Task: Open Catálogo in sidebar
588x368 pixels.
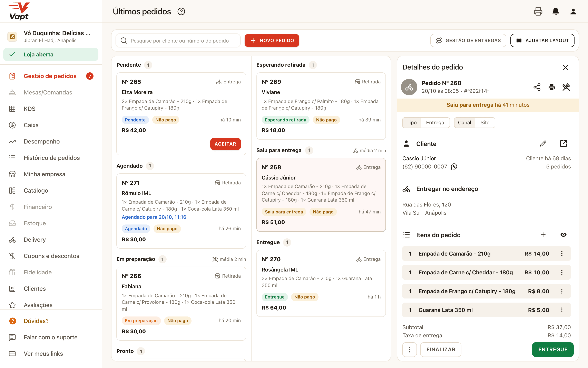Action: (x=51, y=190)
